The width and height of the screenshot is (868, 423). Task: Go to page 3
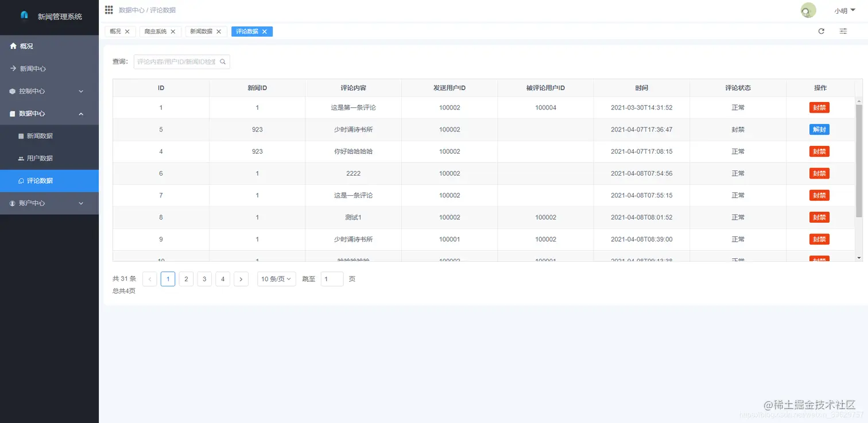coord(204,279)
